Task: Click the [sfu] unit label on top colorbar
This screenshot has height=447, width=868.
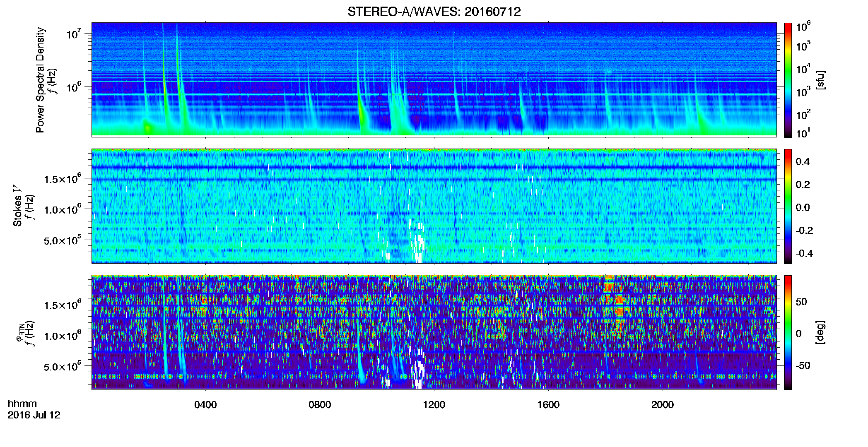Action: [821, 80]
